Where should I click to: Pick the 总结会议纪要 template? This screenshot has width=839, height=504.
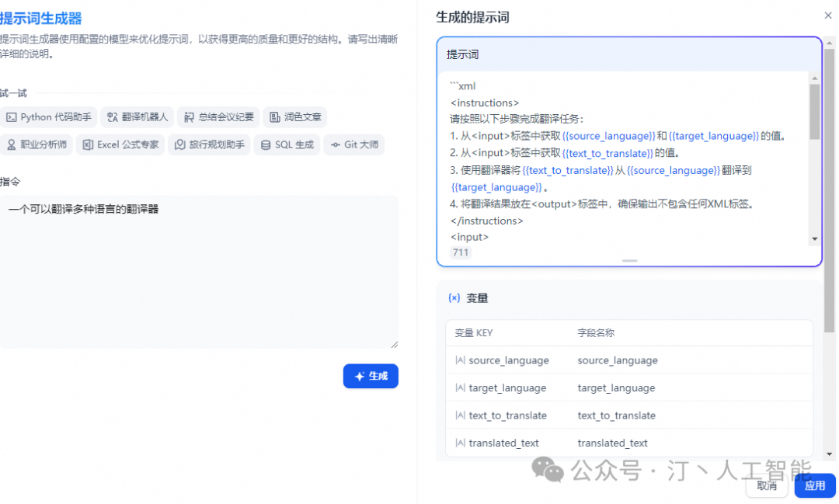tap(218, 117)
